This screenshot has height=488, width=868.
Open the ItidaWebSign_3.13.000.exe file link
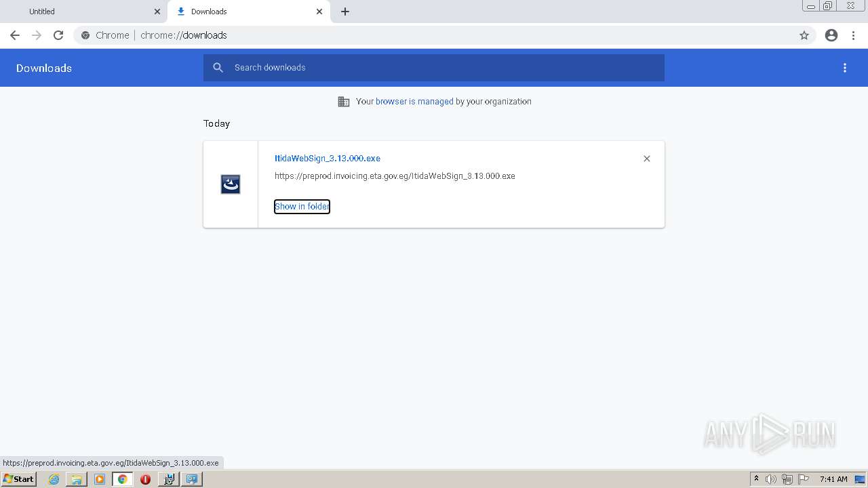(x=328, y=159)
